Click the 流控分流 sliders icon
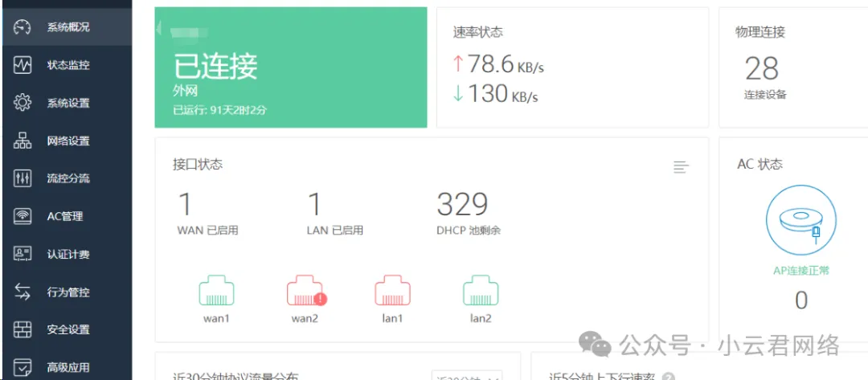 click(x=23, y=178)
